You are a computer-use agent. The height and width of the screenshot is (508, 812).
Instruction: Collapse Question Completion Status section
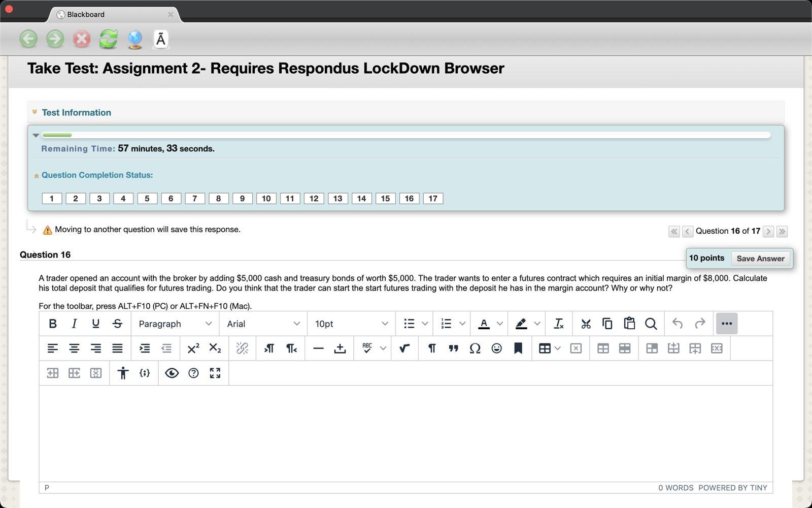[37, 176]
